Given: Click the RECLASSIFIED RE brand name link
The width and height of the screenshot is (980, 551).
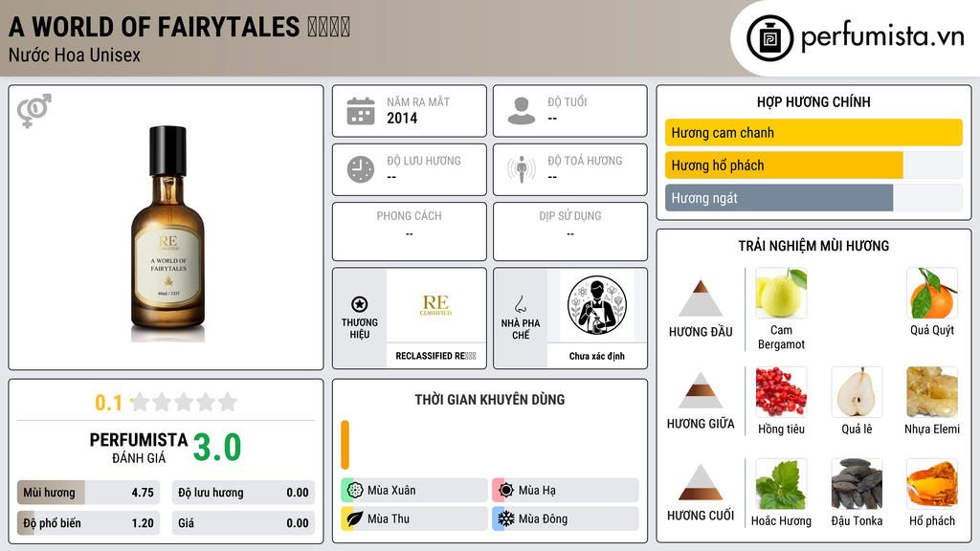Looking at the screenshot, I should click(435, 356).
